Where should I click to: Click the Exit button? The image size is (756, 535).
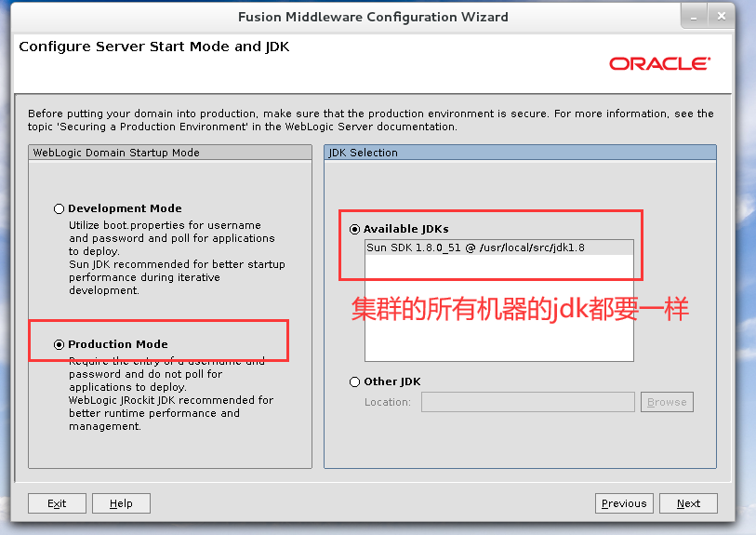(57, 503)
